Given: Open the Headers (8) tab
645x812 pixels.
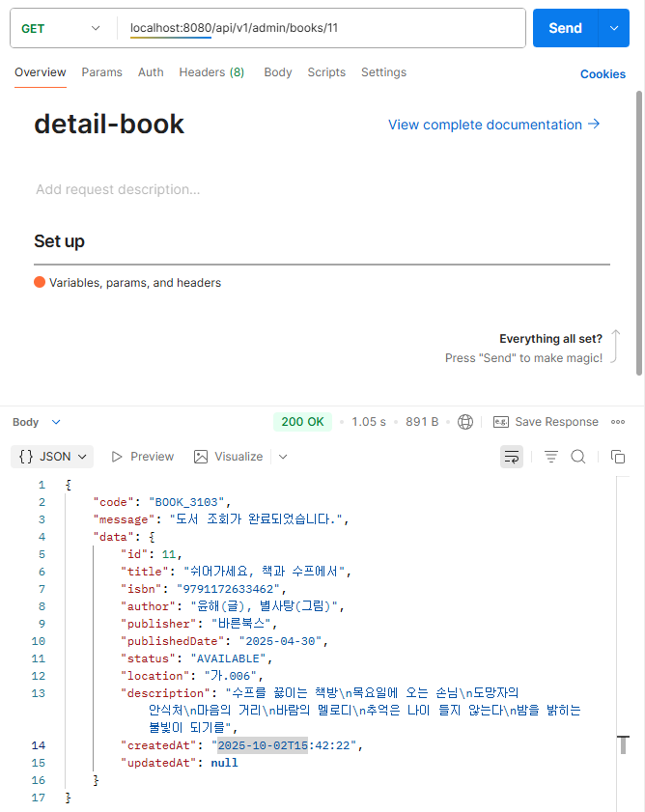Looking at the screenshot, I should (211, 72).
